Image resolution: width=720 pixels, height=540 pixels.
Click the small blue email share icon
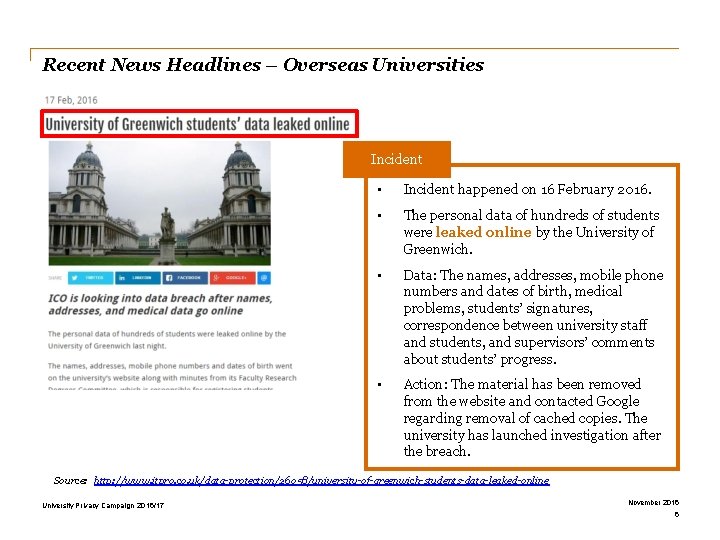point(264,278)
